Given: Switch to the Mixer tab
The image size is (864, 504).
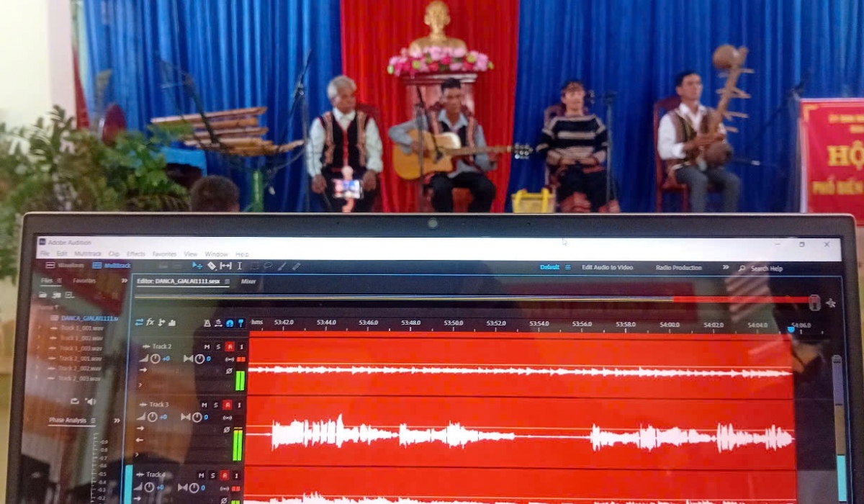Looking at the screenshot, I should pyautogui.click(x=248, y=282).
